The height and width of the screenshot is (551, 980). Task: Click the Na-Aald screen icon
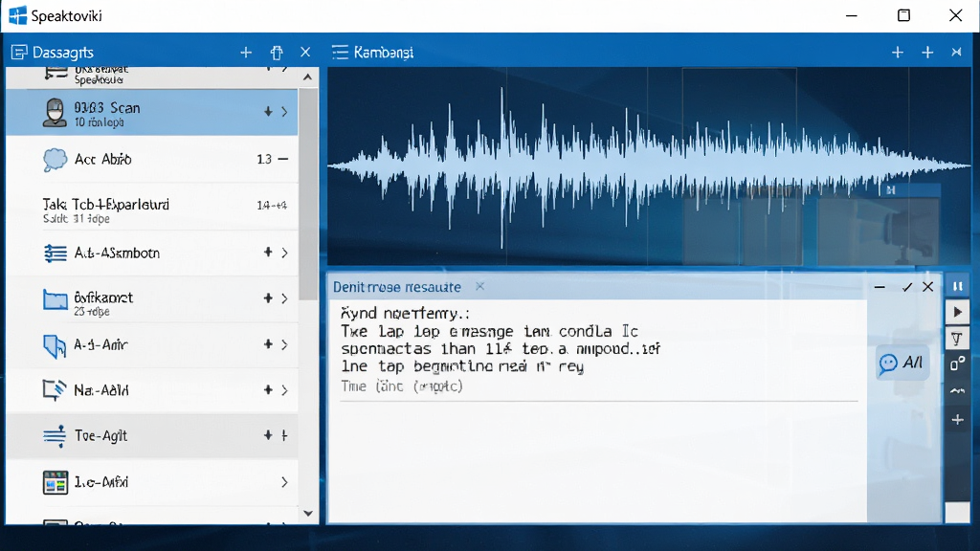tap(55, 390)
